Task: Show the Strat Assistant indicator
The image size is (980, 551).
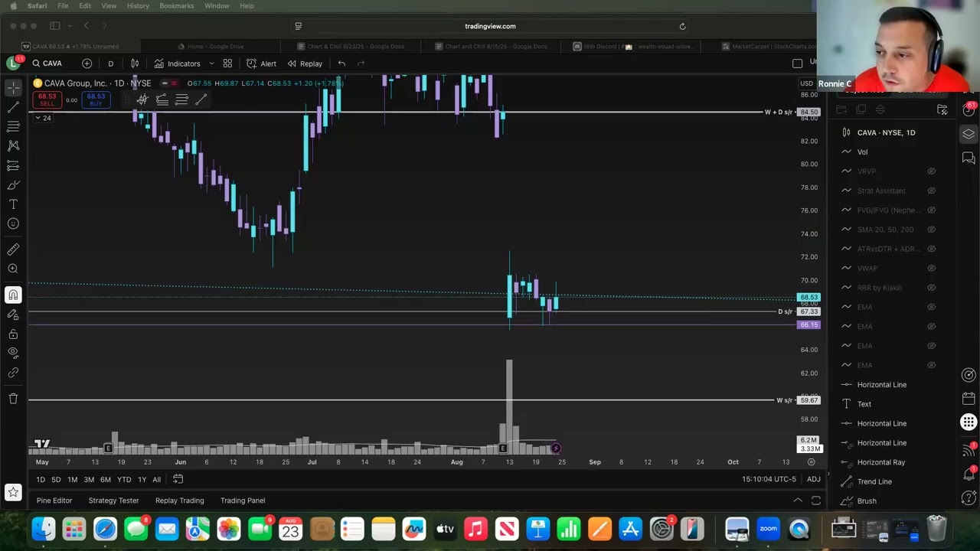Action: [x=932, y=191]
